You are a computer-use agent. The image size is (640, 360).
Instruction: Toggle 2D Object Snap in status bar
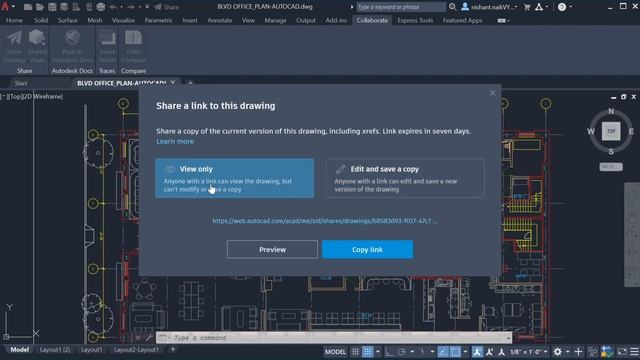[x=455, y=351]
